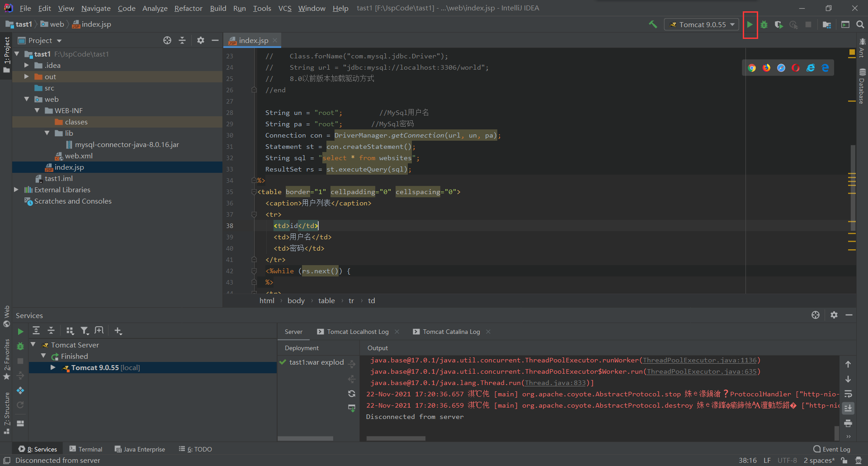Screen dimensions: 868x466
Task: Open the page in Chrome browser
Action: point(752,68)
